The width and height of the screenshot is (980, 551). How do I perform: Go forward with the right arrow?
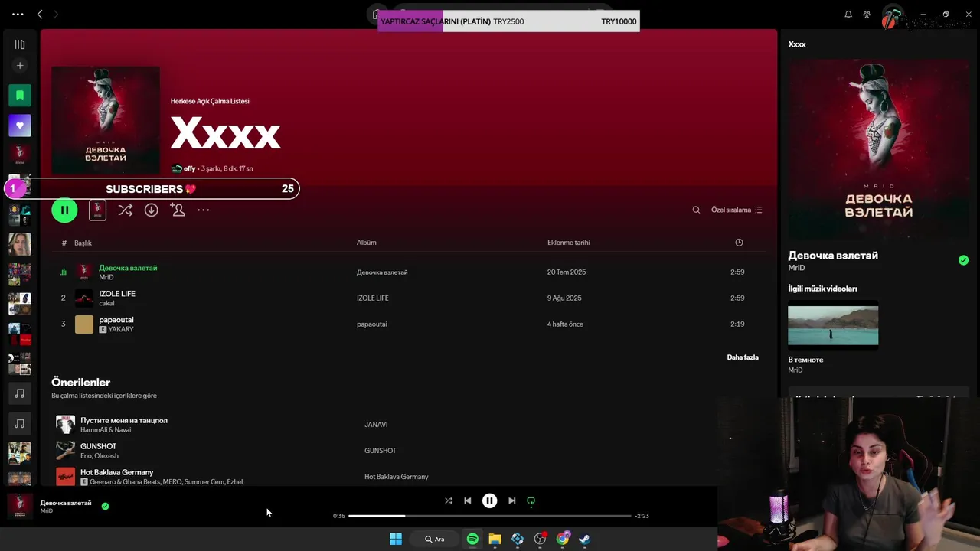(x=55, y=14)
